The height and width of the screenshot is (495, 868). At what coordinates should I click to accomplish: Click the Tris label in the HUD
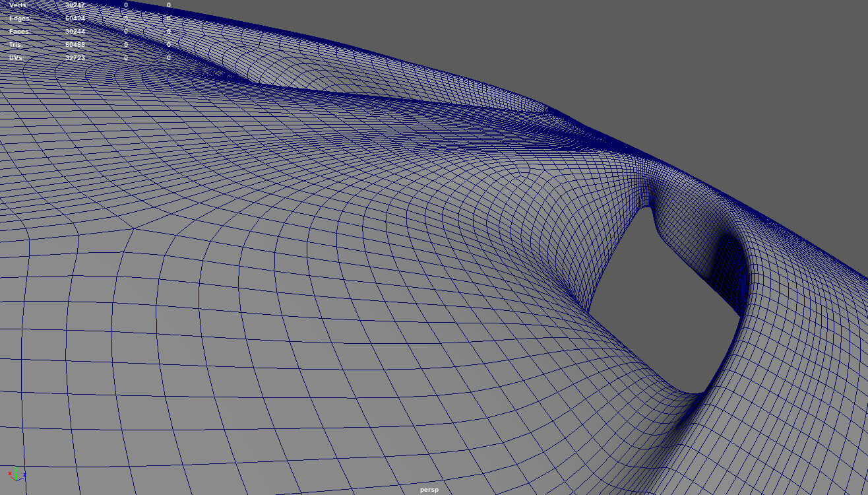point(16,45)
